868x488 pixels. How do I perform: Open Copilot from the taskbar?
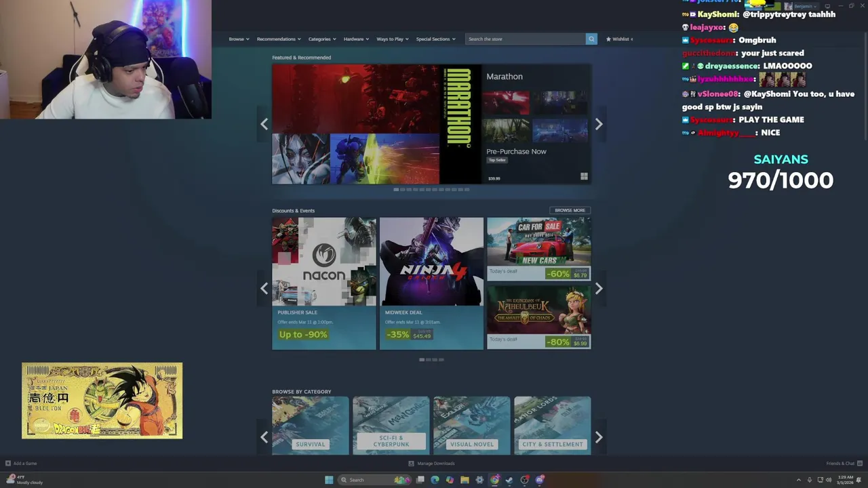tap(450, 480)
